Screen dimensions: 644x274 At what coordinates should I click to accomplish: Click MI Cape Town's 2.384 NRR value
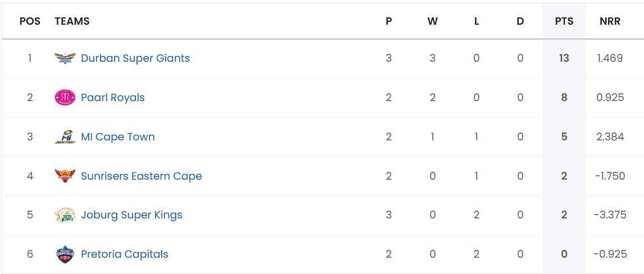pos(610,137)
